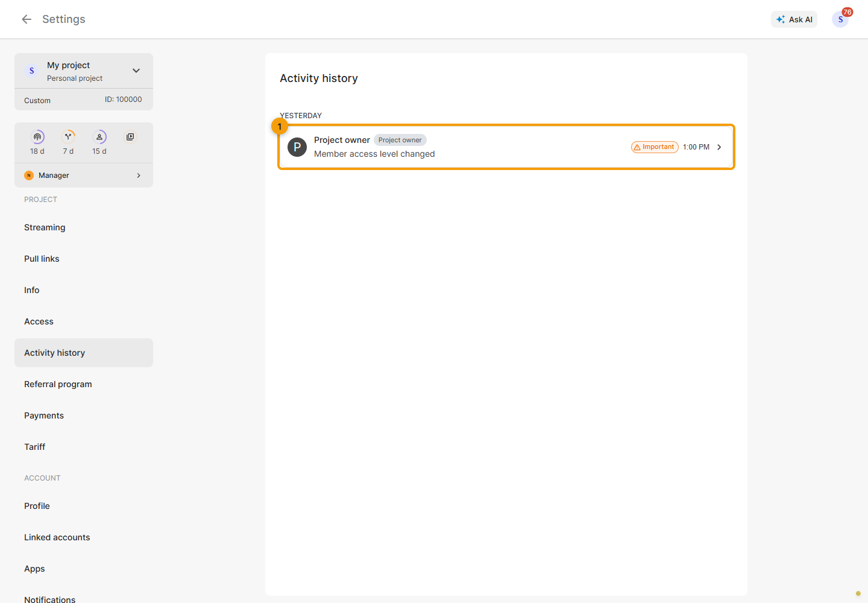Go to Linked accounts
This screenshot has height=603, width=868.
point(84,537)
